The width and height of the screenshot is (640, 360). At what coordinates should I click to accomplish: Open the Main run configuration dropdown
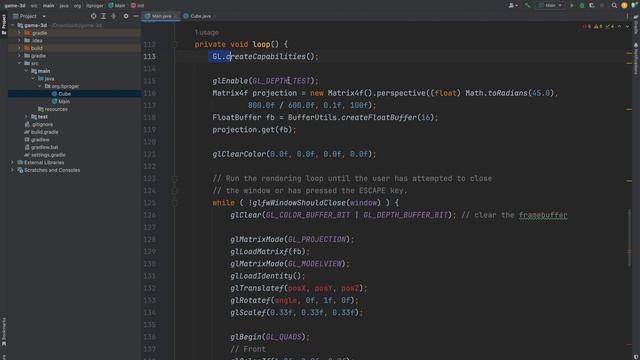[x=550, y=6]
